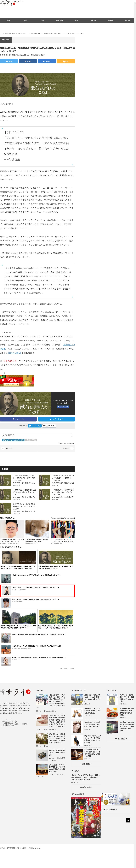This screenshot has height=868, width=136.
Task: Open the related article starting 「見栄でねどこは見合きねど
Action: pos(24,492)
